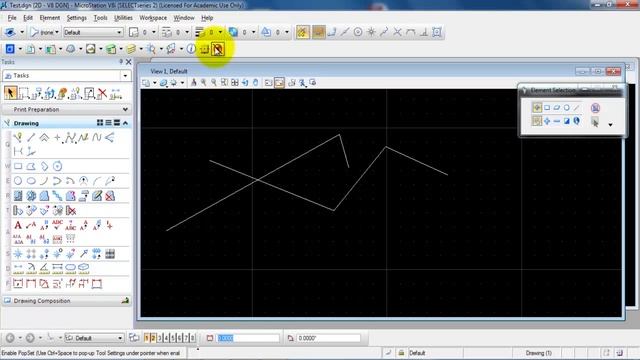The width and height of the screenshot is (640, 360).
Task: Select the Place Active Cell tool
Action: click(x=18, y=254)
